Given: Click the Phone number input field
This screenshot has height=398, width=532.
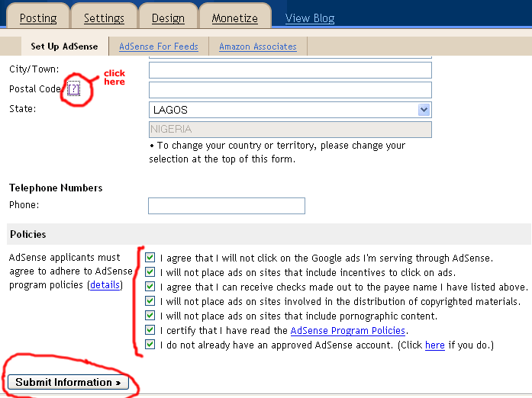Looking at the screenshot, I should (x=227, y=206).
